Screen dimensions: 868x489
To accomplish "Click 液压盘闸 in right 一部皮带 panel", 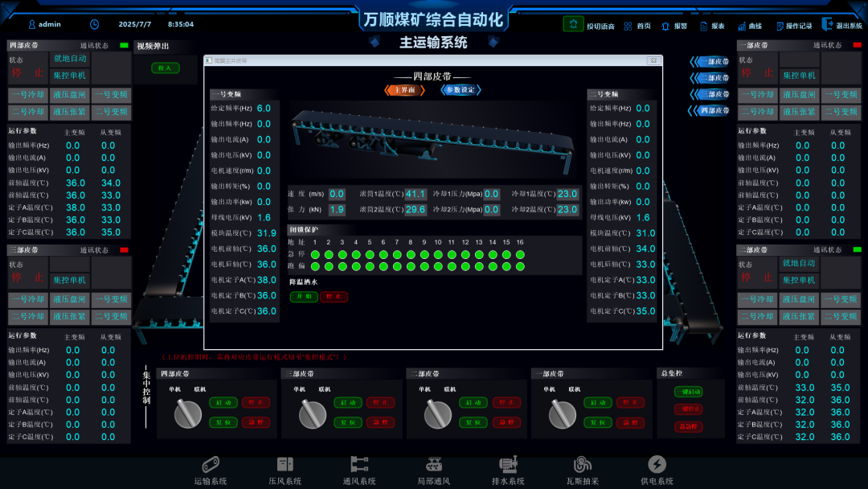I will 799,95.
